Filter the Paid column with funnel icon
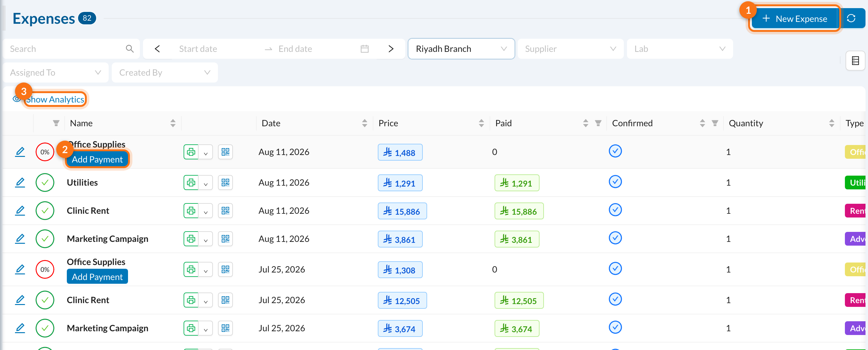Viewport: 868px width, 350px height. tap(598, 123)
